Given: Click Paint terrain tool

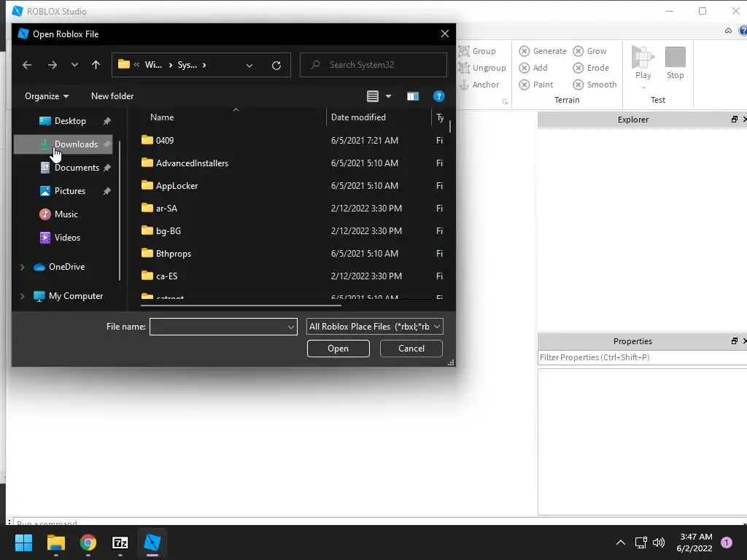Looking at the screenshot, I should click(536, 85).
